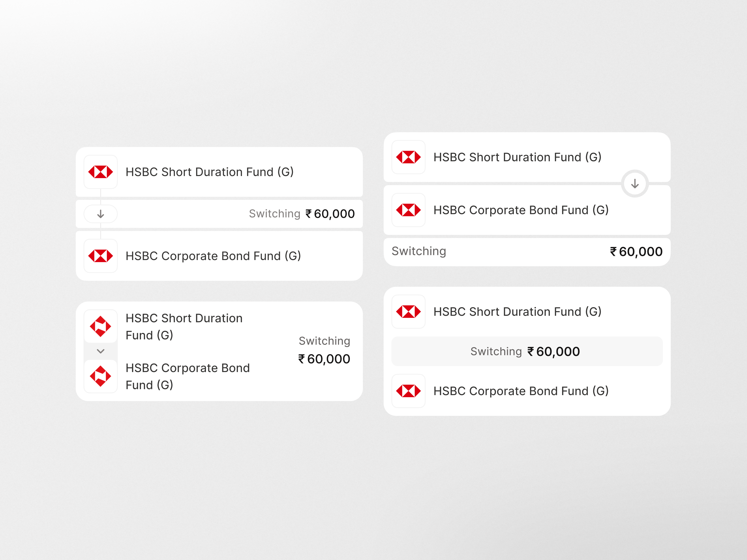747x560 pixels.
Task: Select 'HSBC Corporate Bond Fund (G)' in bottom-right card
Action: click(x=521, y=391)
